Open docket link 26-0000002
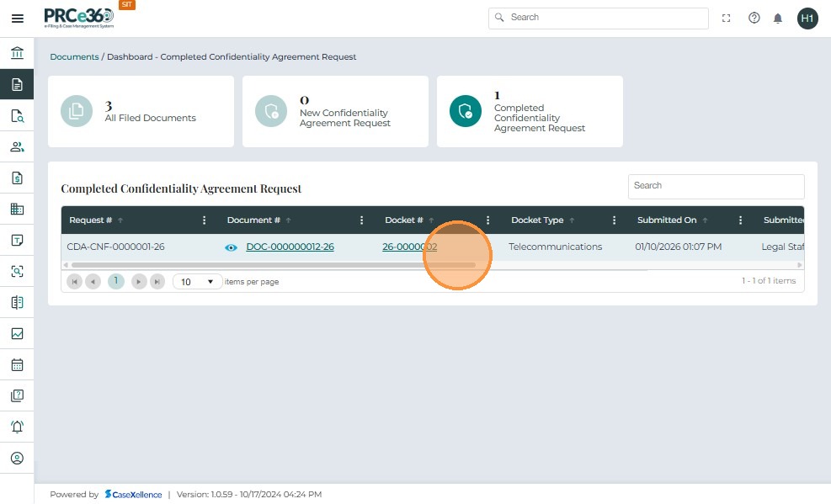The image size is (831, 504). coord(410,247)
